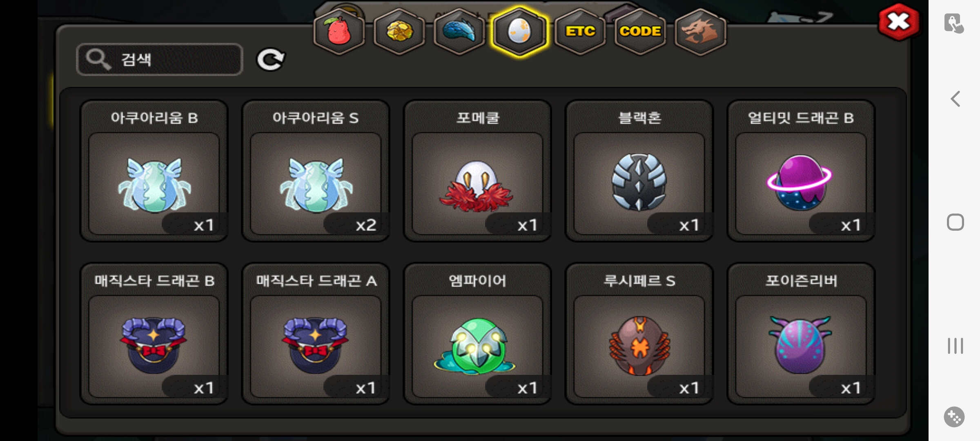
Task: Open the gold nugget items tab
Action: tap(399, 31)
